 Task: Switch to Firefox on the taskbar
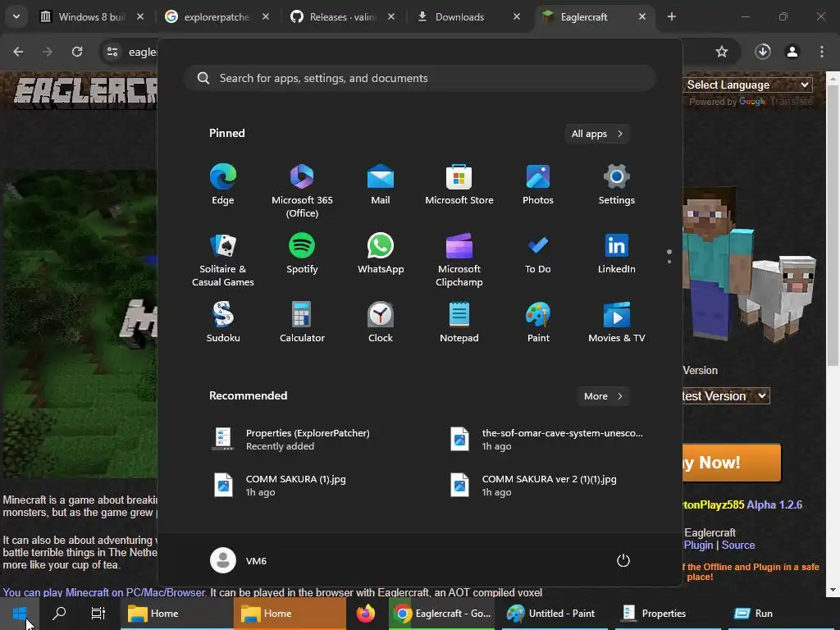pos(366,614)
